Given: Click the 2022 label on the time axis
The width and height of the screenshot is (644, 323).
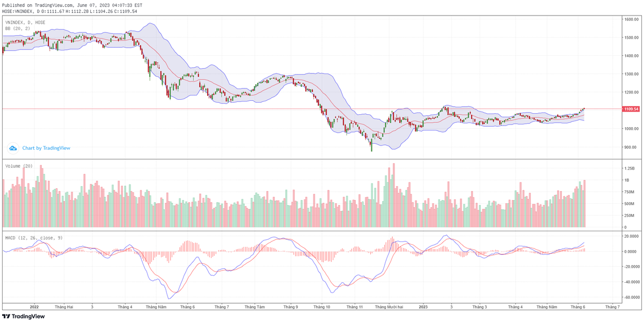Looking at the screenshot, I should click(x=34, y=307).
